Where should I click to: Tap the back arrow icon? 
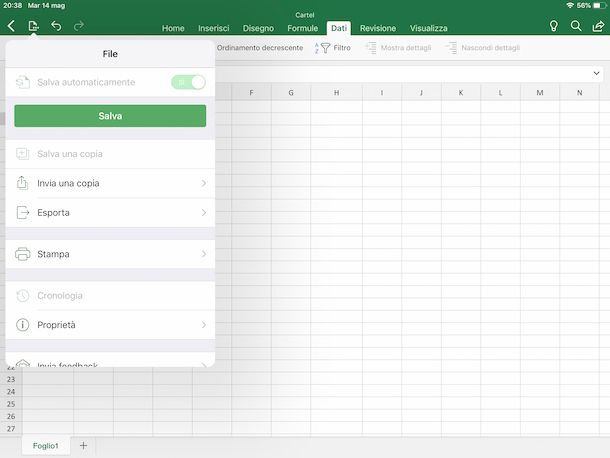tap(11, 26)
